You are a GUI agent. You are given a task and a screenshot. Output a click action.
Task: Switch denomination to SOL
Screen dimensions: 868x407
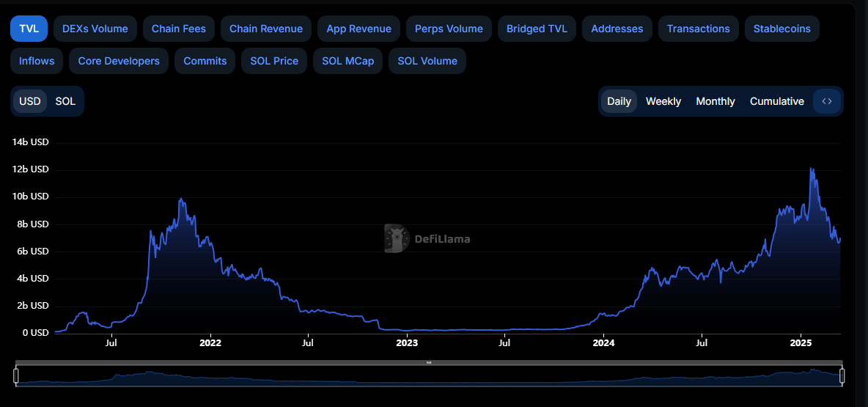(x=65, y=101)
